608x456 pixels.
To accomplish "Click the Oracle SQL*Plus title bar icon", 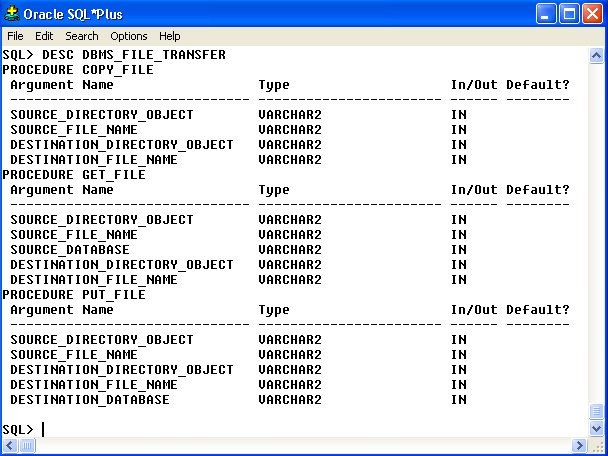I will coord(12,14).
